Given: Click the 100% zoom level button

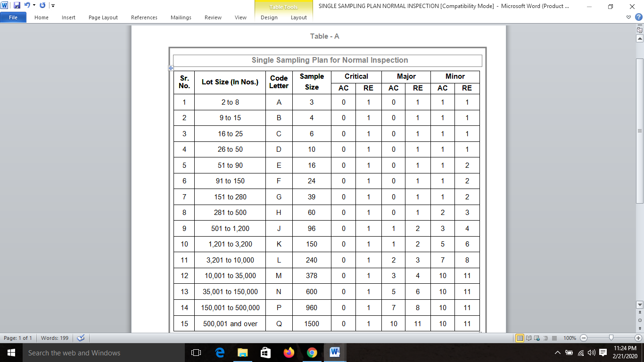Looking at the screenshot, I should (x=570, y=338).
